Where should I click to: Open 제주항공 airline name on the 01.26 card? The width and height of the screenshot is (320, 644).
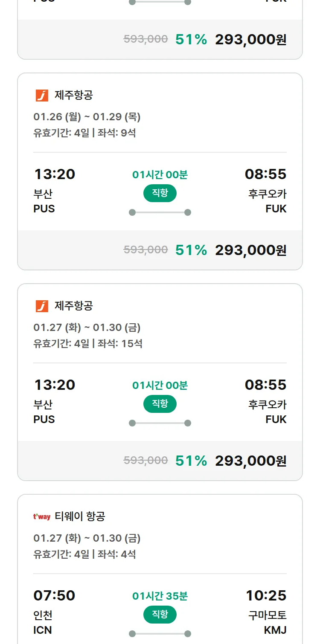pyautogui.click(x=73, y=96)
